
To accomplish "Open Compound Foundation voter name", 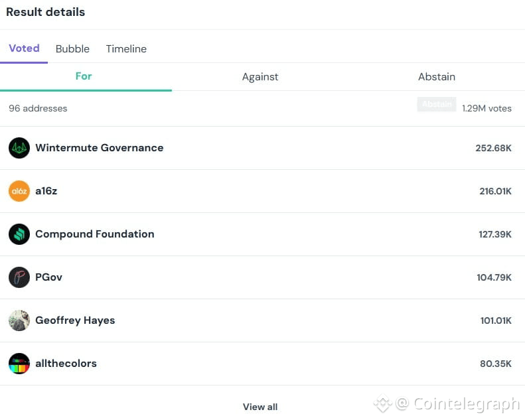I will 94,234.
